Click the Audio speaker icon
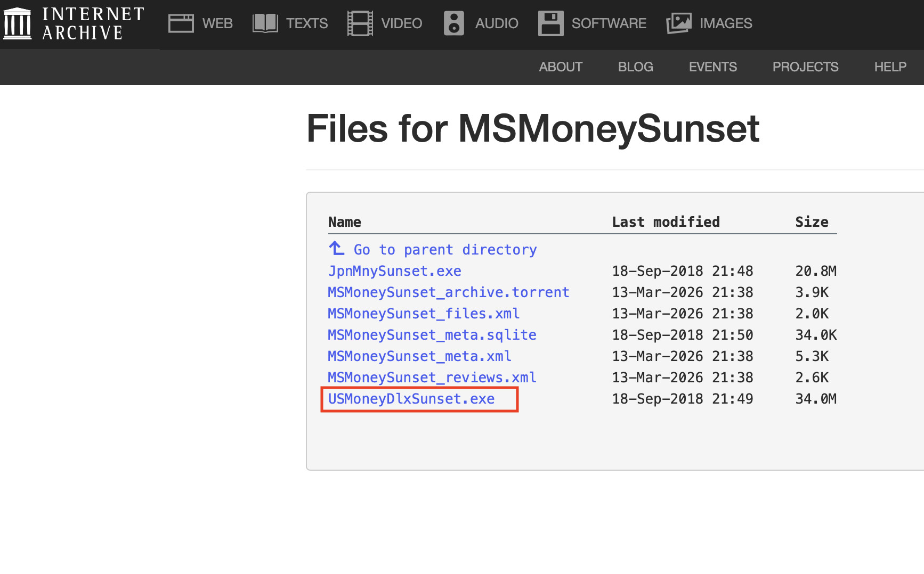Image resolution: width=924 pixels, height=574 pixels. click(454, 23)
